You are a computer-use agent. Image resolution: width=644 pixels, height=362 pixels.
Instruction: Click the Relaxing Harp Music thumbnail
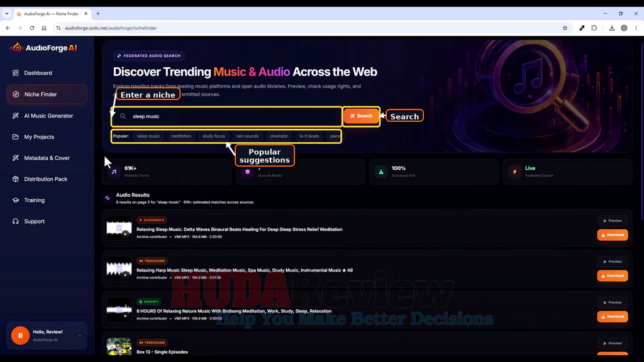coord(119,269)
